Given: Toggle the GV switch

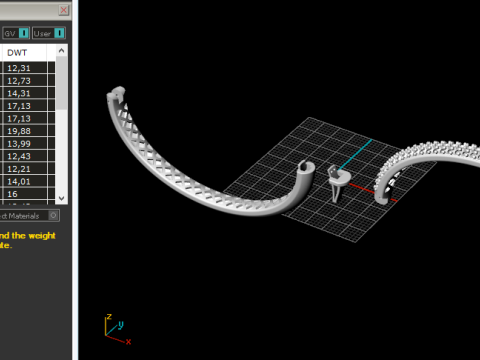Looking at the screenshot, I should click(x=16, y=33).
